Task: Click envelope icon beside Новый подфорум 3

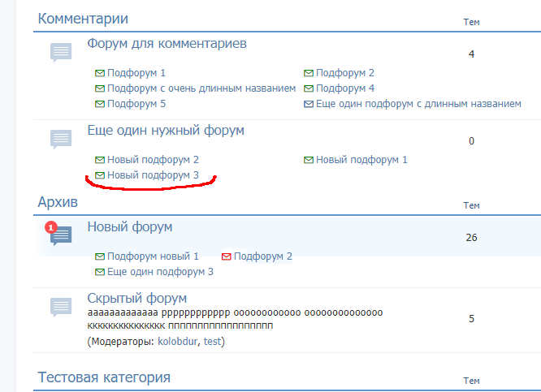Action: coord(100,175)
